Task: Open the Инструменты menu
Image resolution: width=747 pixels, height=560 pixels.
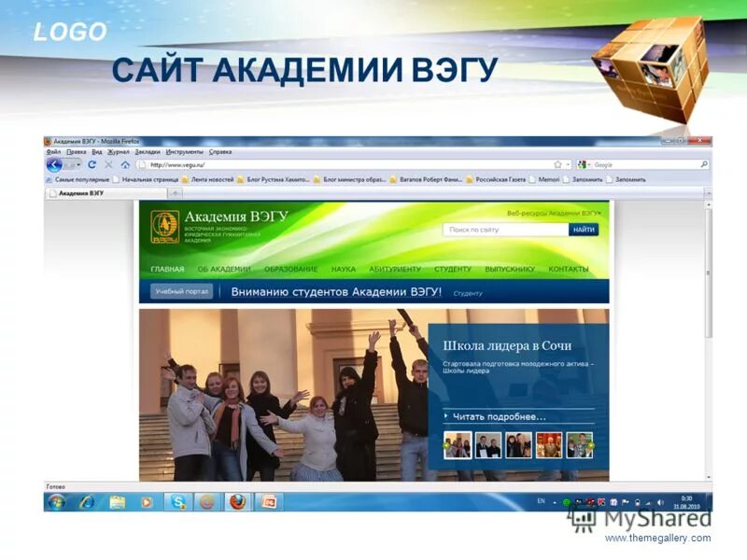Action: [184, 152]
